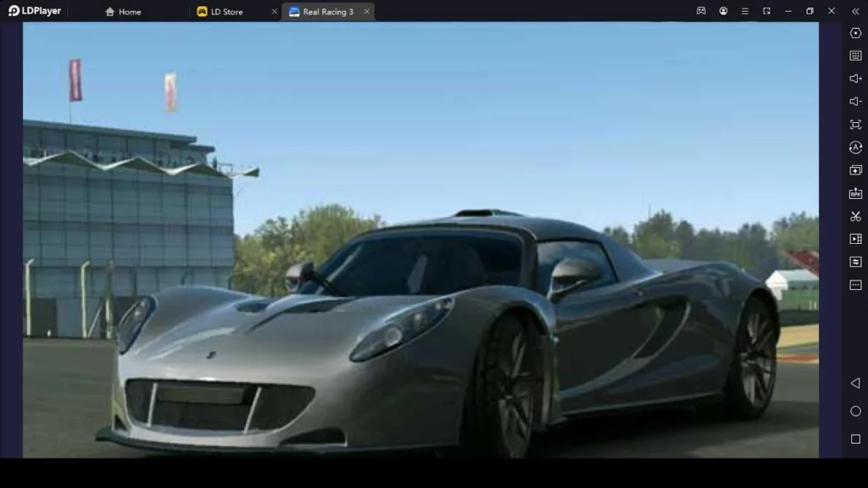Switch to the LD Store tab
Viewport: 868px width, 488px height.
click(227, 12)
